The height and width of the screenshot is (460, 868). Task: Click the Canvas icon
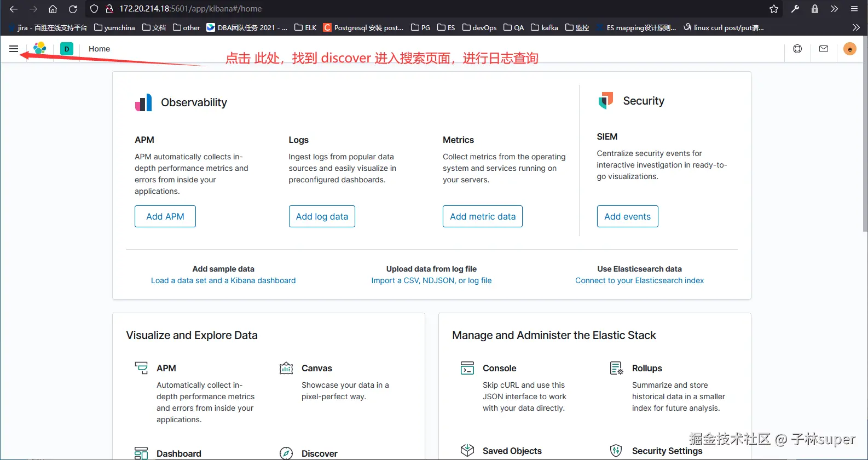tap(286, 368)
